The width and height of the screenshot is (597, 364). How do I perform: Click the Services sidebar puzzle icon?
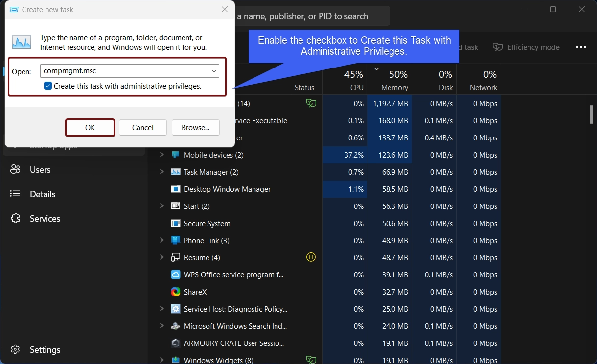[x=16, y=219]
